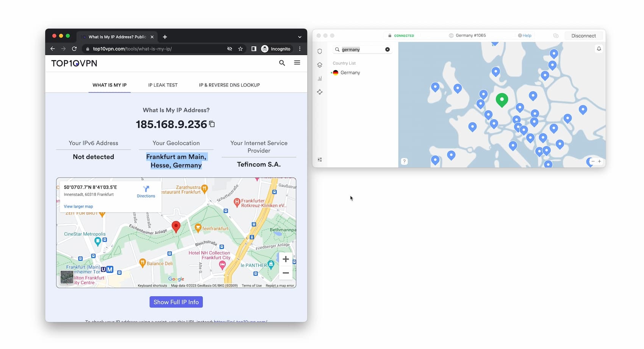Open the TOP10VPN hamburger menu
The height and width of the screenshot is (349, 644).
pos(297,63)
